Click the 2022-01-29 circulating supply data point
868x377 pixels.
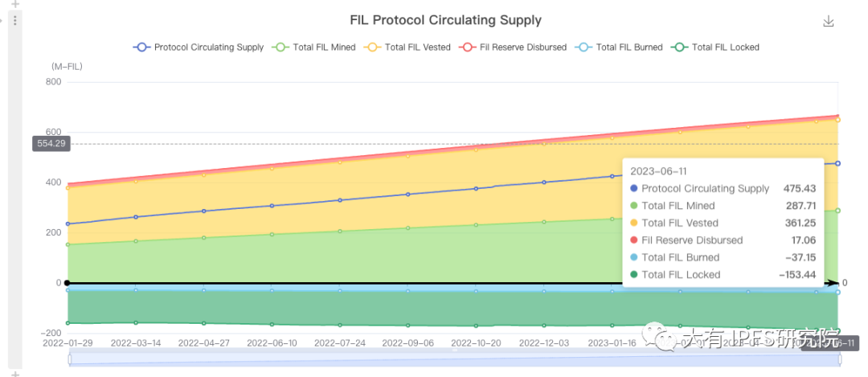(x=68, y=223)
